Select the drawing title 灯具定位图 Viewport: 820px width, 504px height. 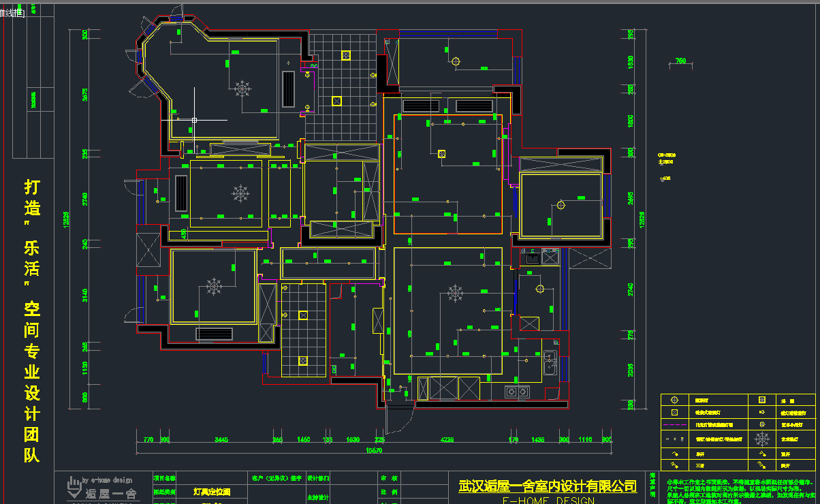[x=212, y=491]
